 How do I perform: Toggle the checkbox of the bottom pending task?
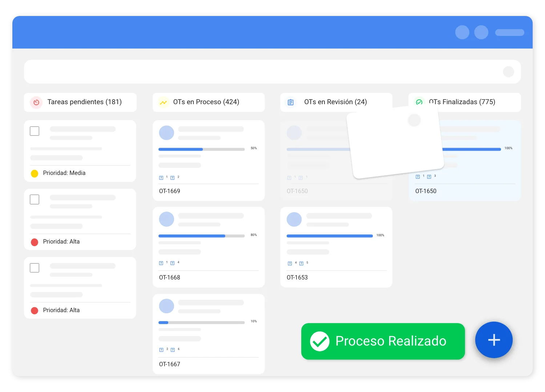(x=35, y=268)
